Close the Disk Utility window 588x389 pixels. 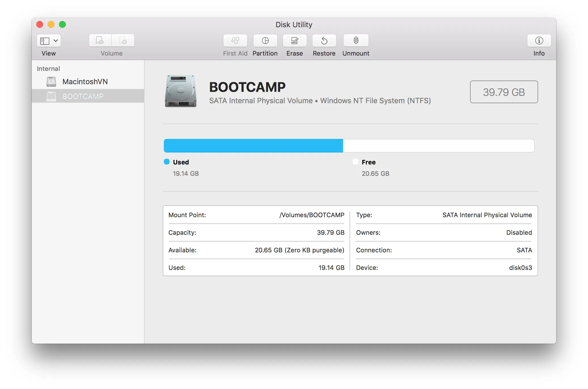(40, 24)
